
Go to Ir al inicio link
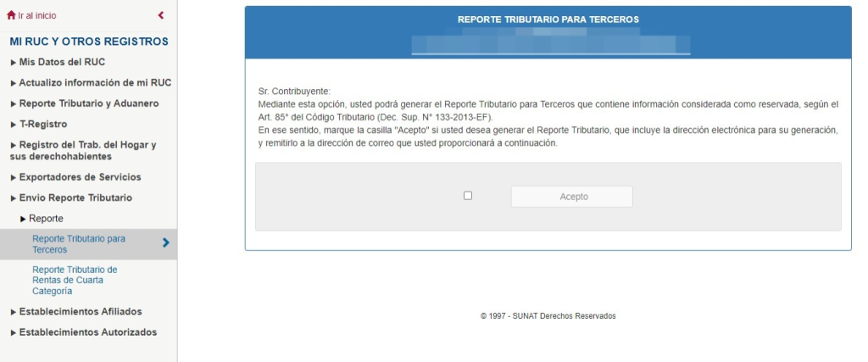click(37, 15)
